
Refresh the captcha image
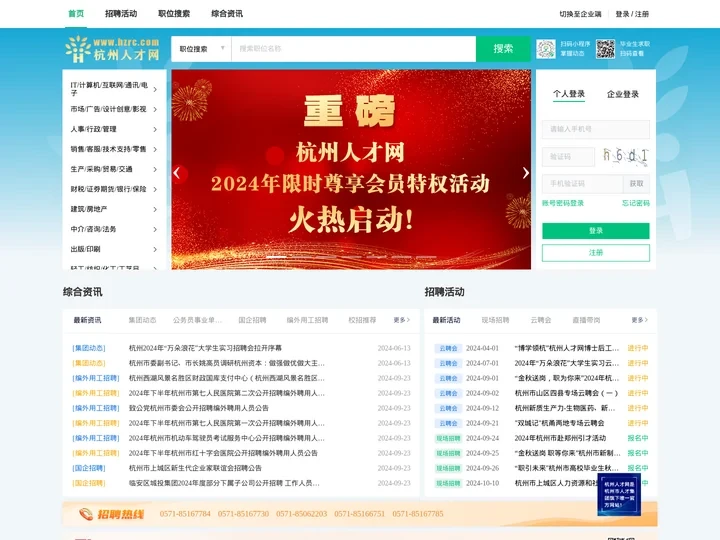click(x=625, y=157)
